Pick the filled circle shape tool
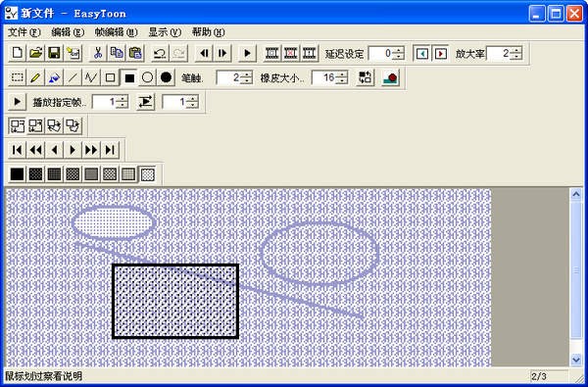Image resolution: width=588 pixels, height=387 pixels. coord(167,77)
